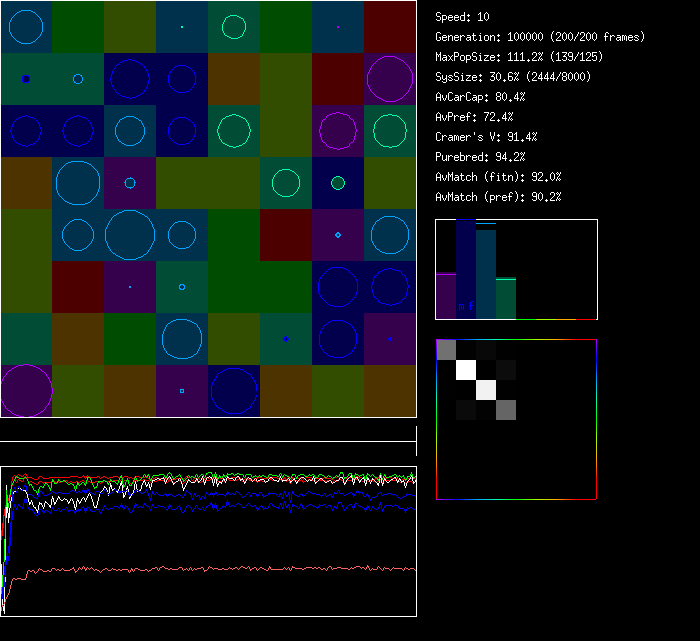Click the tiny cyan square in bottom grid row
This screenshot has width=700, height=641.
(x=182, y=391)
